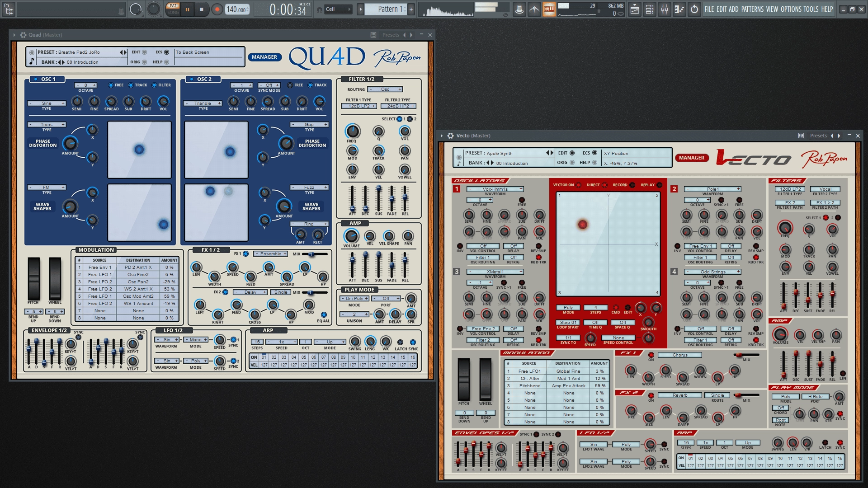Image resolution: width=868 pixels, height=488 pixels.
Task: Open the OPTIONS menu
Action: [791, 9]
